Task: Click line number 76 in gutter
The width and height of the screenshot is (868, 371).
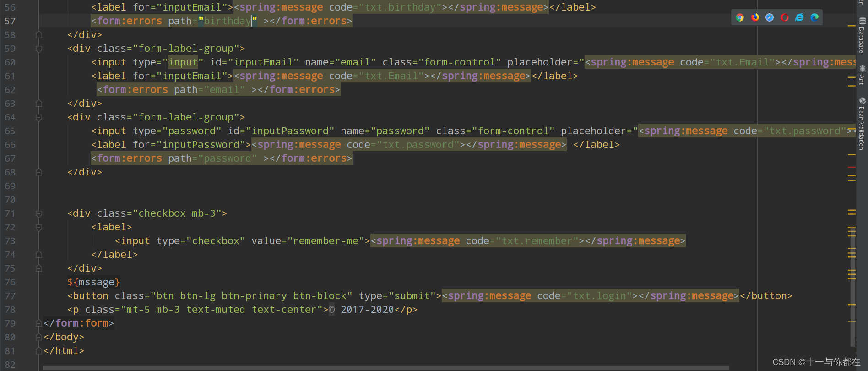Action: [x=10, y=282]
